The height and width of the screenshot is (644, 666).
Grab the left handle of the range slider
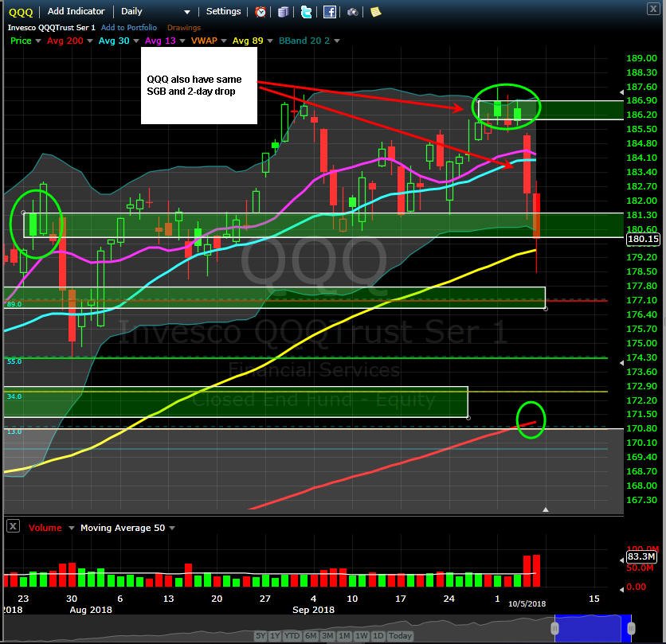[x=554, y=628]
